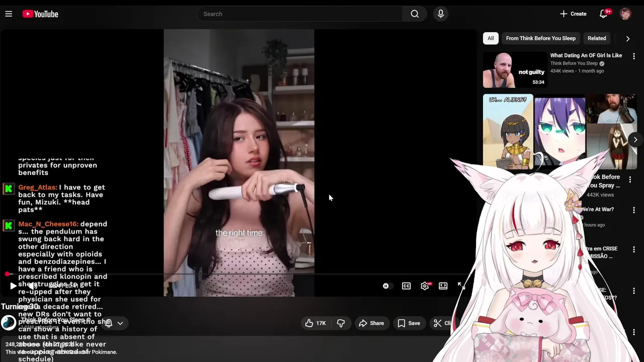Open options for 'What Dating An OF Girl'

634,56
